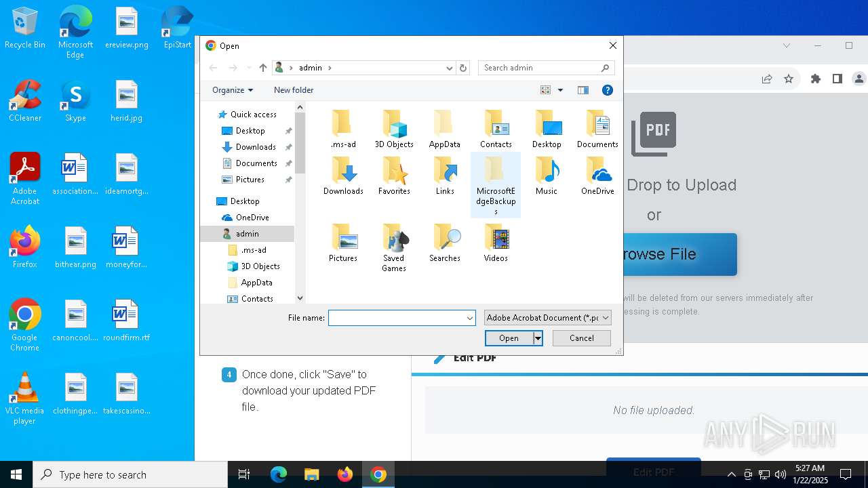Select Downloads in navigation pane
Screen dimensions: 868x488
click(255, 147)
